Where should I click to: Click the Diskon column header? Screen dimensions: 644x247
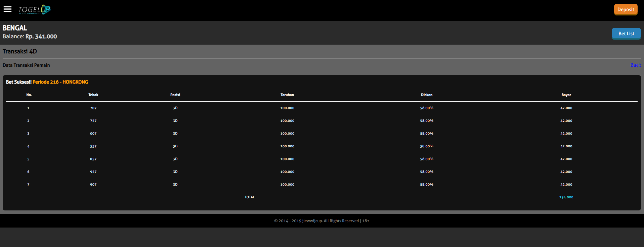pos(426,95)
